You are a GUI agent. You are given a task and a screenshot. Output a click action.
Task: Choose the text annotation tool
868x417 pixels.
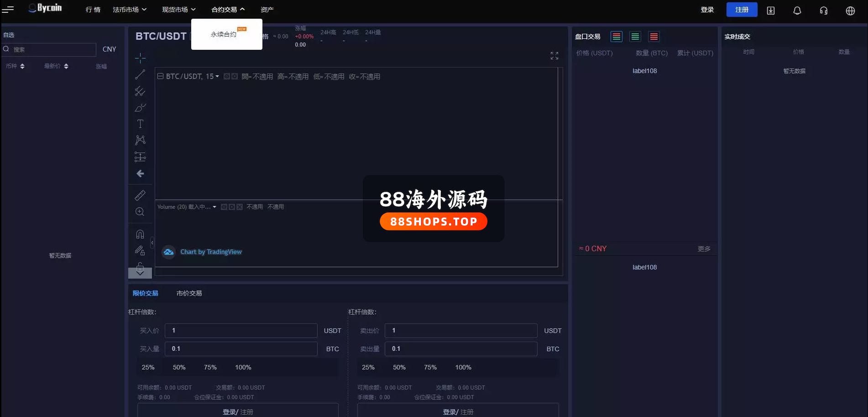(x=140, y=124)
